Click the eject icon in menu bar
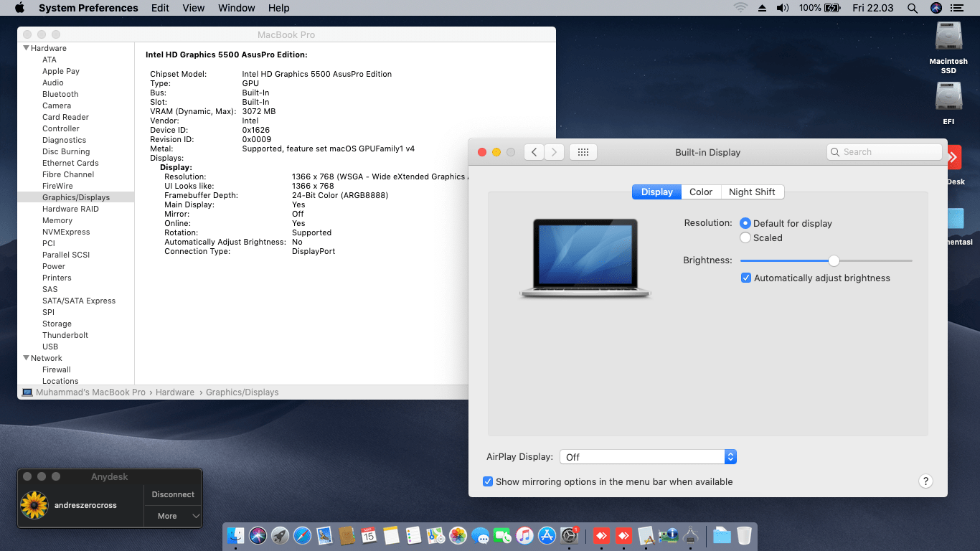980x551 pixels. (x=761, y=8)
